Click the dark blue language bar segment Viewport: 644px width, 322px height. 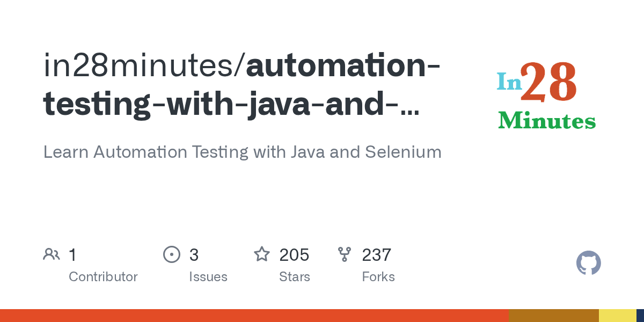pos(640,316)
